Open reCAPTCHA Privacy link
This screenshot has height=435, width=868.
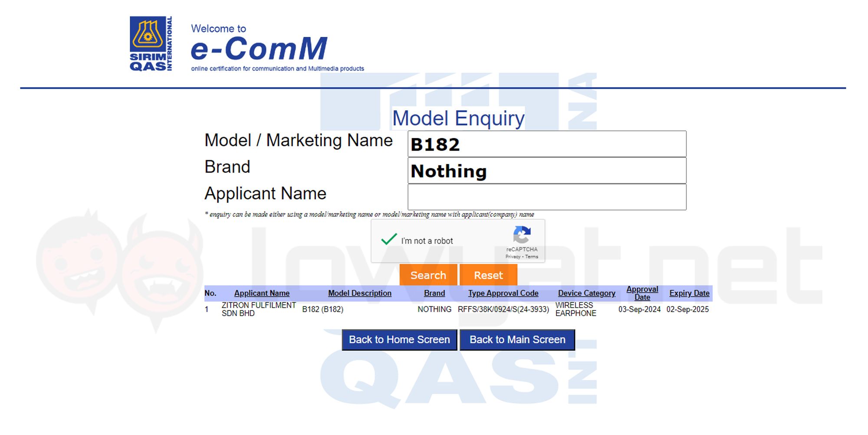(513, 257)
